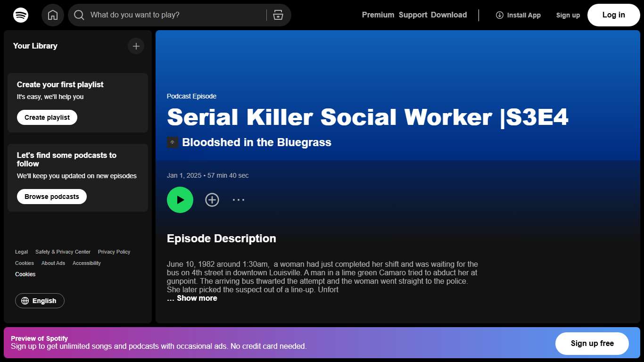Viewport: 644px width, 362px height.
Task: Open the Bloodshed in the Bluegrass show
Action: coord(256,142)
